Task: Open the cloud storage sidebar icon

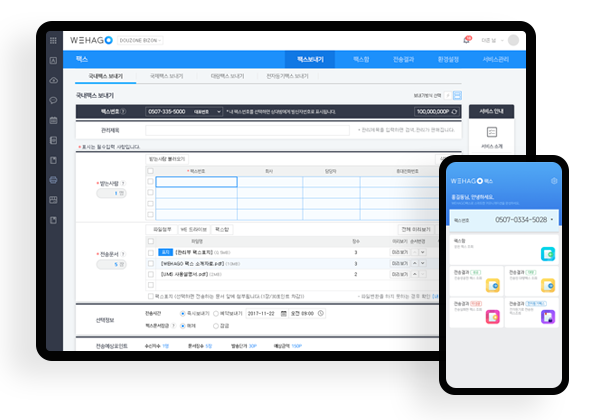Action: point(54,80)
